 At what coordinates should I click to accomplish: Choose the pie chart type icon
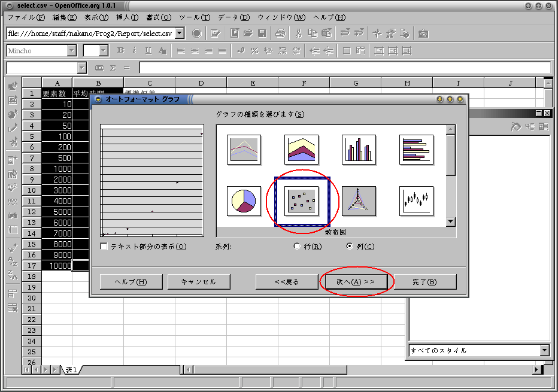(244, 201)
